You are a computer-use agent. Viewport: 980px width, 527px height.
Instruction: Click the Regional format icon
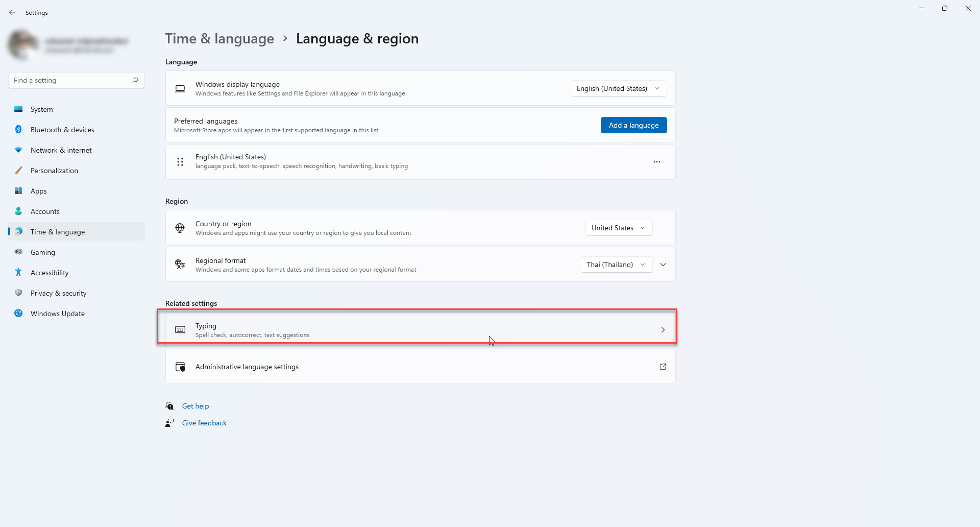pyautogui.click(x=180, y=265)
